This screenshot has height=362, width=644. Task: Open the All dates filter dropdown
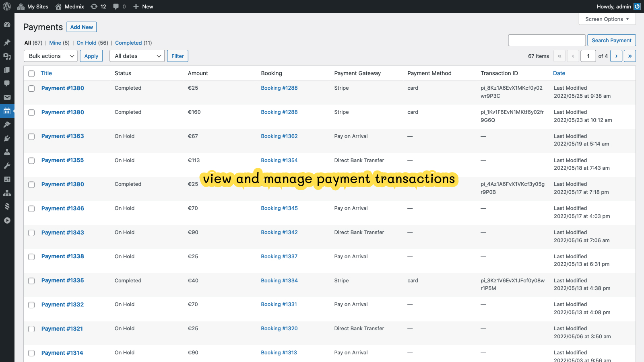coord(137,56)
